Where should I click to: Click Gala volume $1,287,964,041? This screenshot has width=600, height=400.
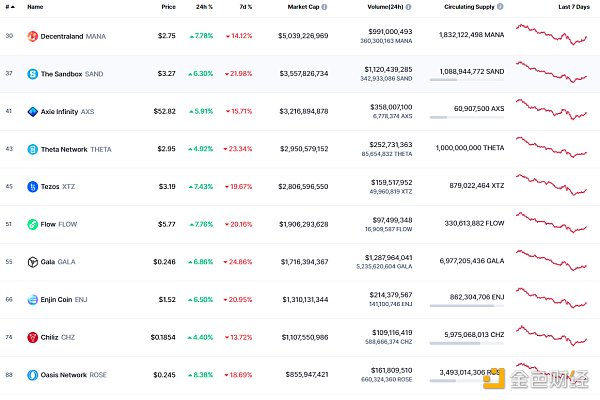click(388, 258)
